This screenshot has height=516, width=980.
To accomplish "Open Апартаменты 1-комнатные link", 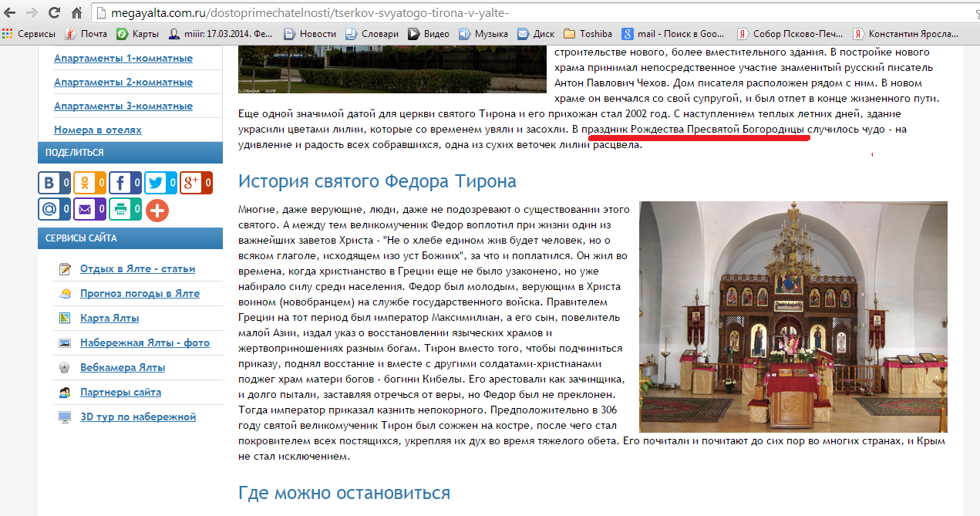I will [x=123, y=59].
